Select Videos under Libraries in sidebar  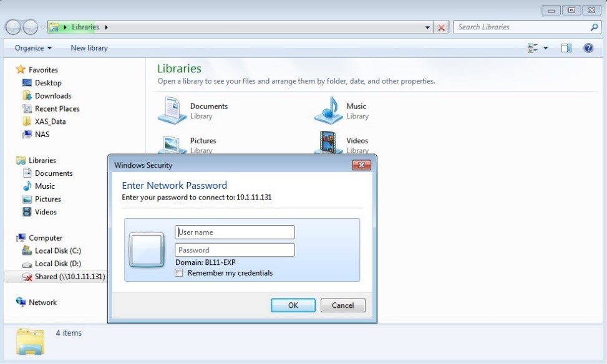pyautogui.click(x=46, y=212)
